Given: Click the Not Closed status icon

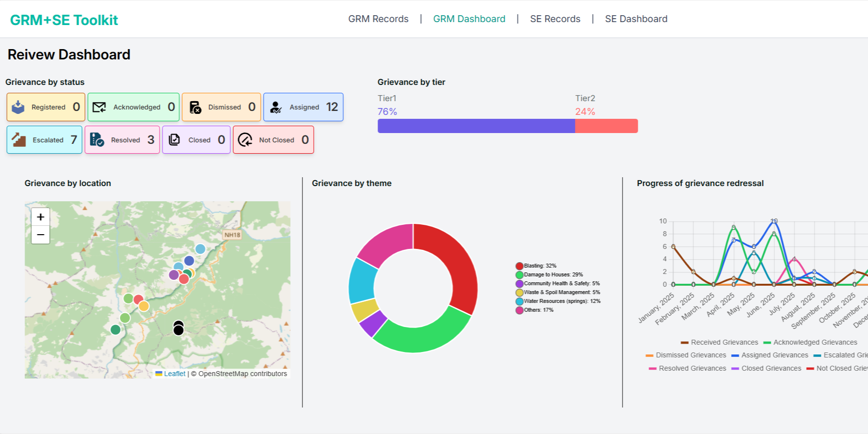Looking at the screenshot, I should click(245, 140).
